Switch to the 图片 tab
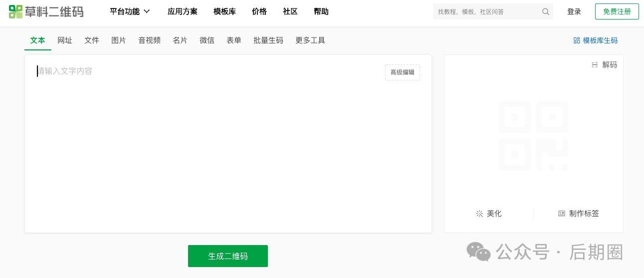This screenshot has width=644, height=278. pos(119,40)
